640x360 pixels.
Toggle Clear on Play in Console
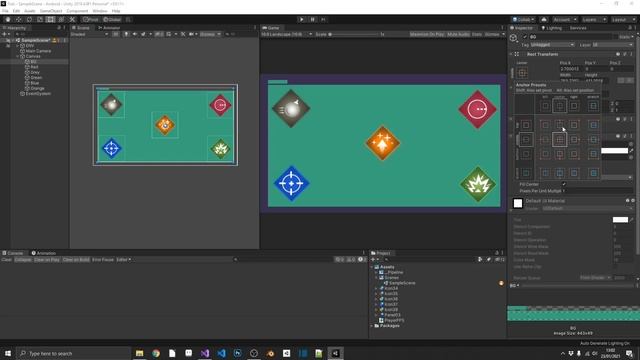coord(47,260)
